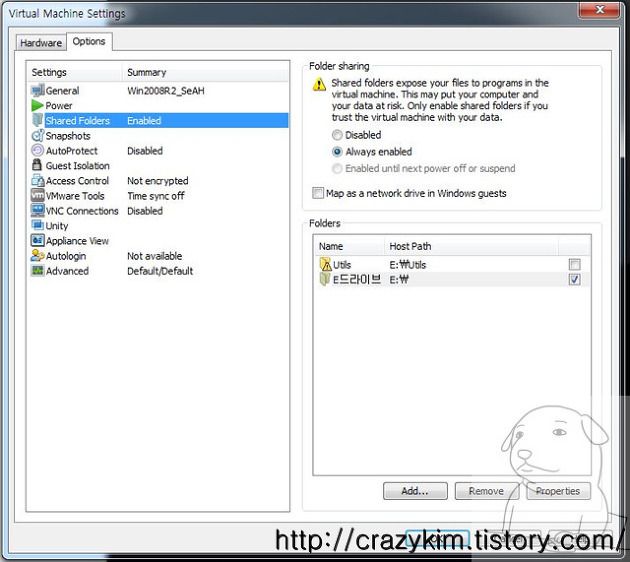Click the Snapshots icon

(37, 135)
